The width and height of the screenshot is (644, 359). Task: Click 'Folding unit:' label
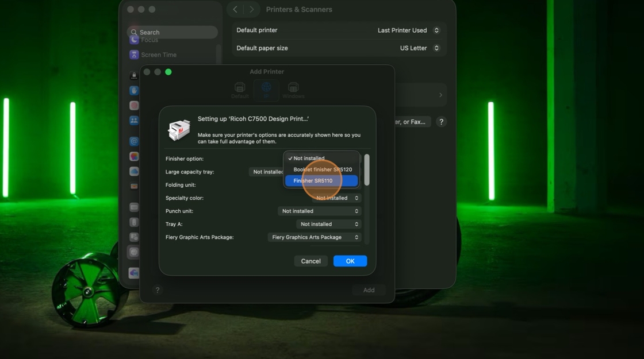pos(181,185)
